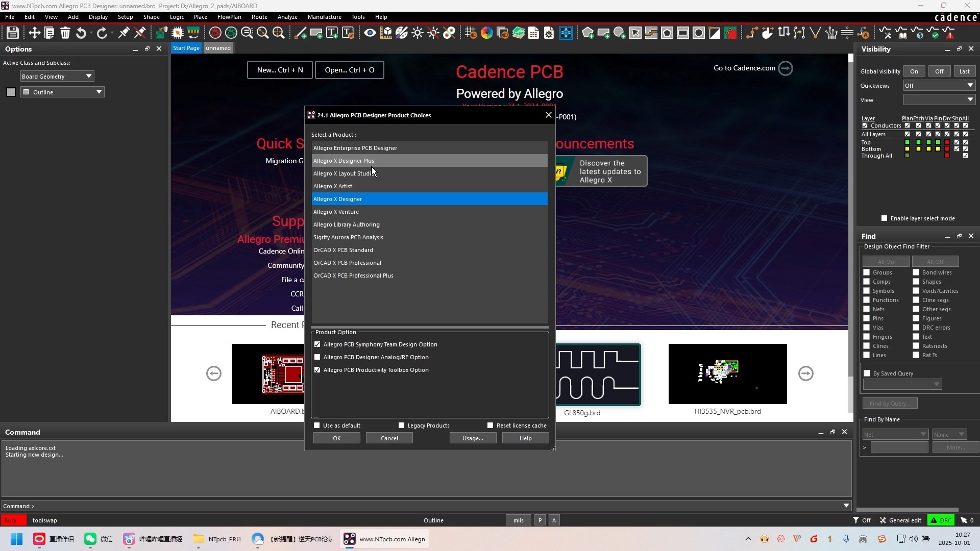The image size is (980, 551).
Task: Open the Board Geometry class dropdown
Action: [89, 76]
